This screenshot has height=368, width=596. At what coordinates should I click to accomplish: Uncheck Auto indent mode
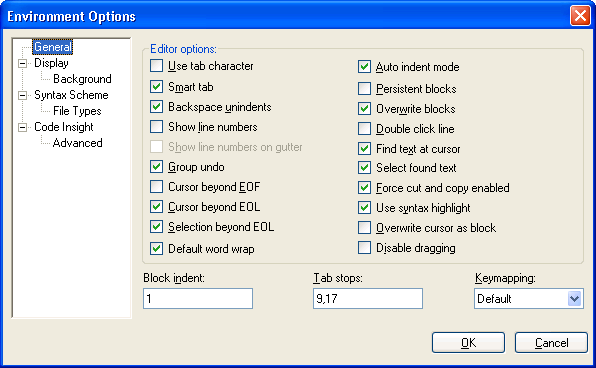pos(364,67)
